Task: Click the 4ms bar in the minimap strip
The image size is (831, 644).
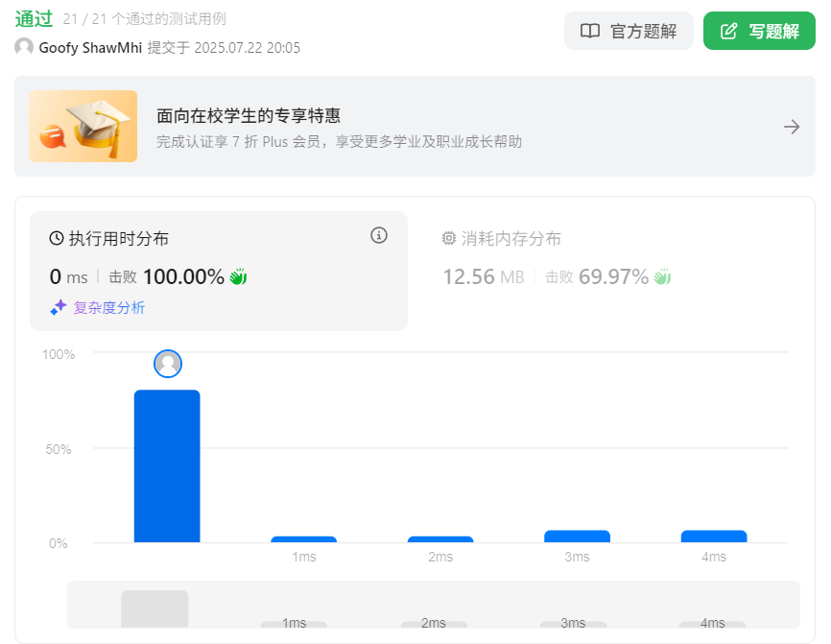Action: click(x=712, y=625)
